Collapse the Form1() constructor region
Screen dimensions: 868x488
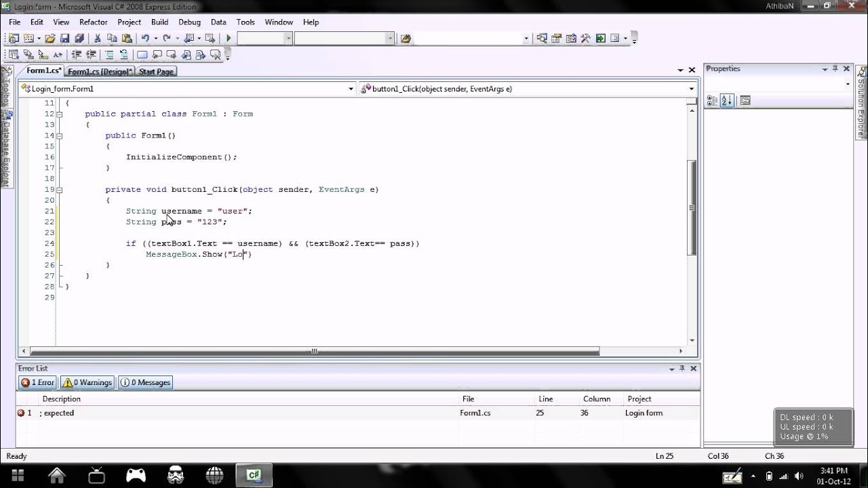pos(60,136)
